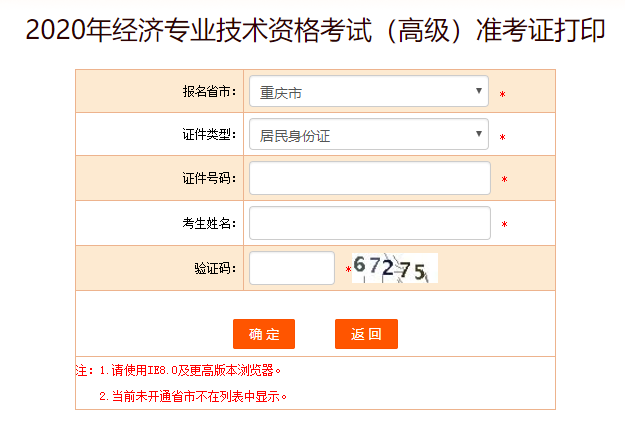
Task: Expand the 证件类型 dropdown showing 居民身份证
Action: coord(368,135)
